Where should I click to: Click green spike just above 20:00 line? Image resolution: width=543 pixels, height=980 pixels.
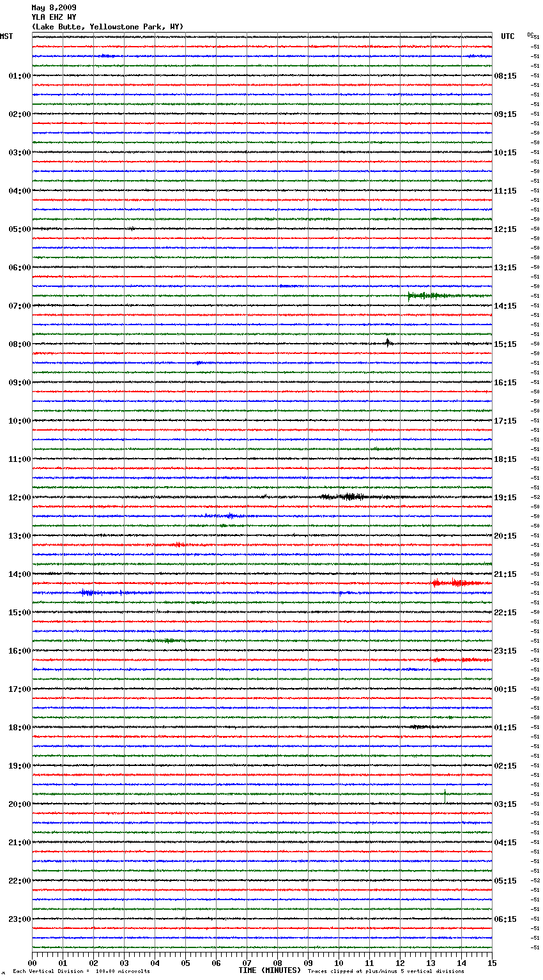pyautogui.click(x=445, y=795)
